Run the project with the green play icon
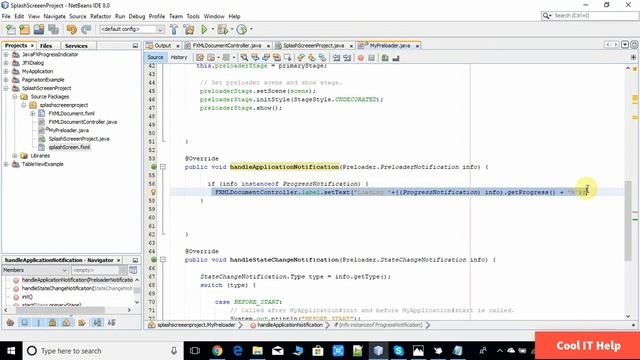The image size is (640, 360). coord(204,29)
